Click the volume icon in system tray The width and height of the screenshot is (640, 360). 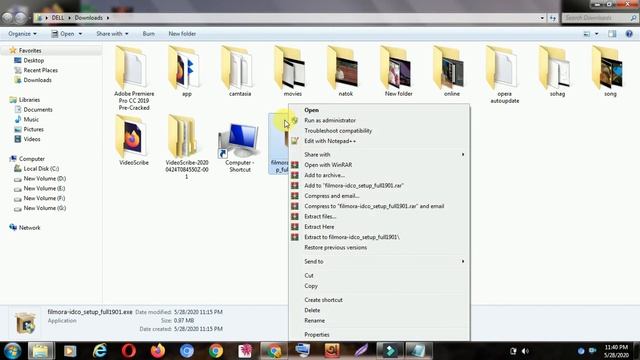coord(525,351)
